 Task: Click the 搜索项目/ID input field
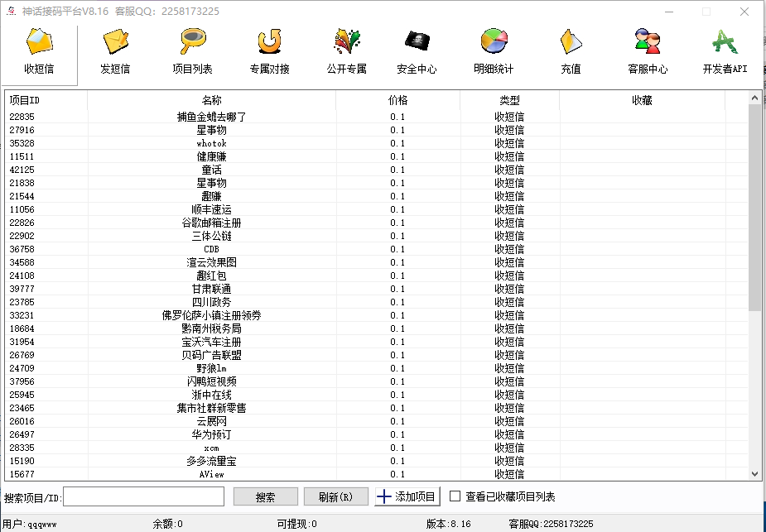144,496
